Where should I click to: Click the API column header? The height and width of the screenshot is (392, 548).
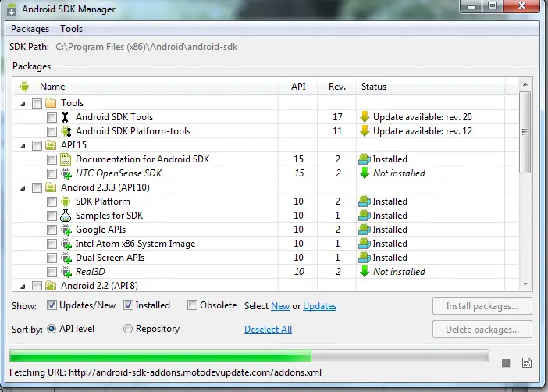pyautogui.click(x=298, y=87)
